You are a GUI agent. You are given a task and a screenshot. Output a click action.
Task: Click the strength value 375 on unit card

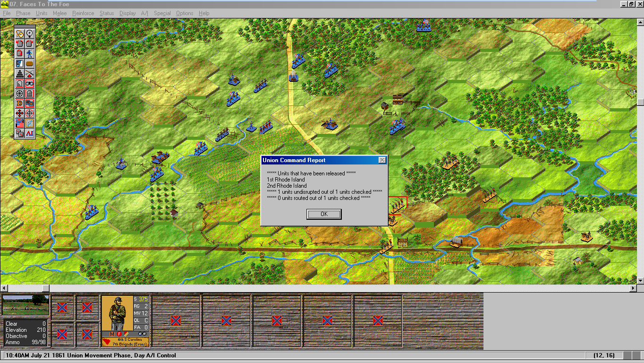[144, 299]
